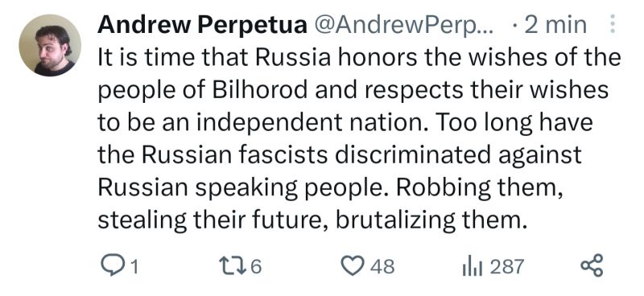
Task: Click the like count number 48
Action: [382, 267]
